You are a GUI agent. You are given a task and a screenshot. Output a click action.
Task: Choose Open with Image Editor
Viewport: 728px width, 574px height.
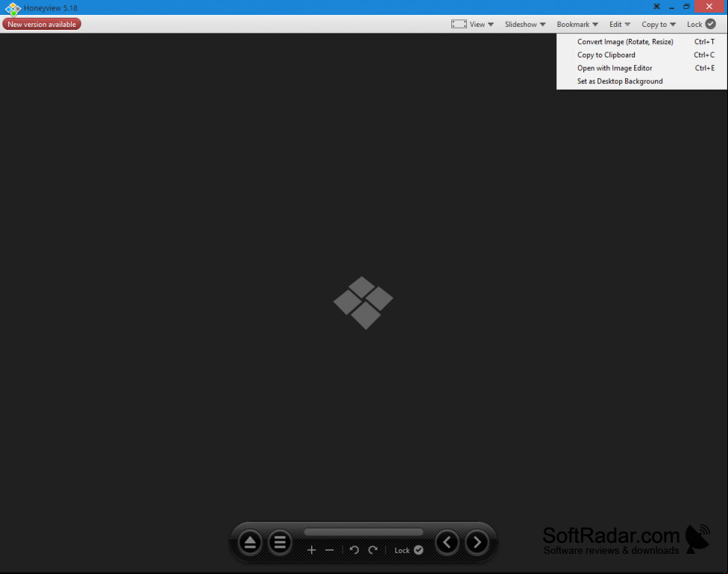coord(641,68)
